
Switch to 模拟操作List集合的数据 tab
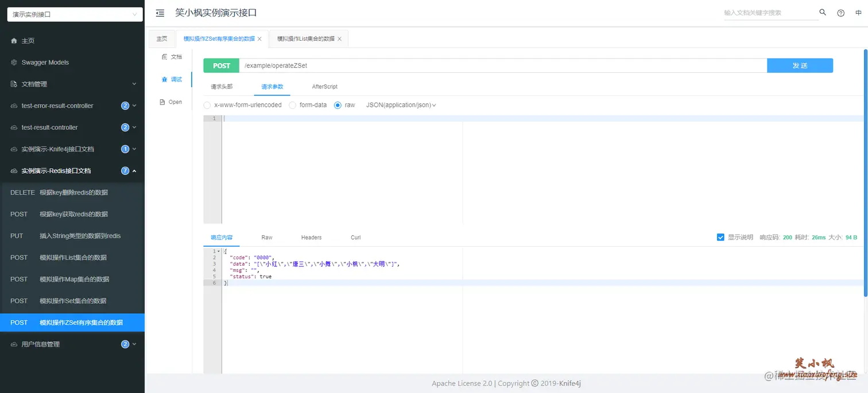pyautogui.click(x=305, y=39)
